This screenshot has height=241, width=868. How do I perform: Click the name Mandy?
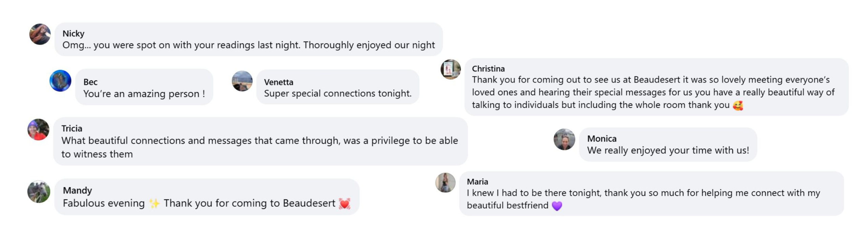tap(77, 190)
